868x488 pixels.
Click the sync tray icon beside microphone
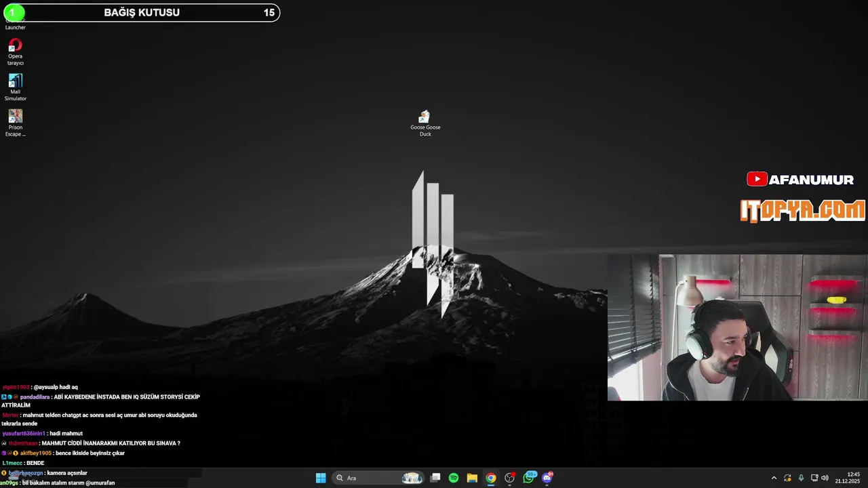787,478
